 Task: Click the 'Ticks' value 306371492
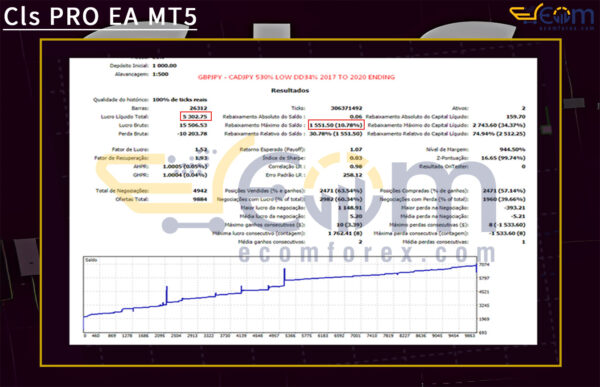346,108
